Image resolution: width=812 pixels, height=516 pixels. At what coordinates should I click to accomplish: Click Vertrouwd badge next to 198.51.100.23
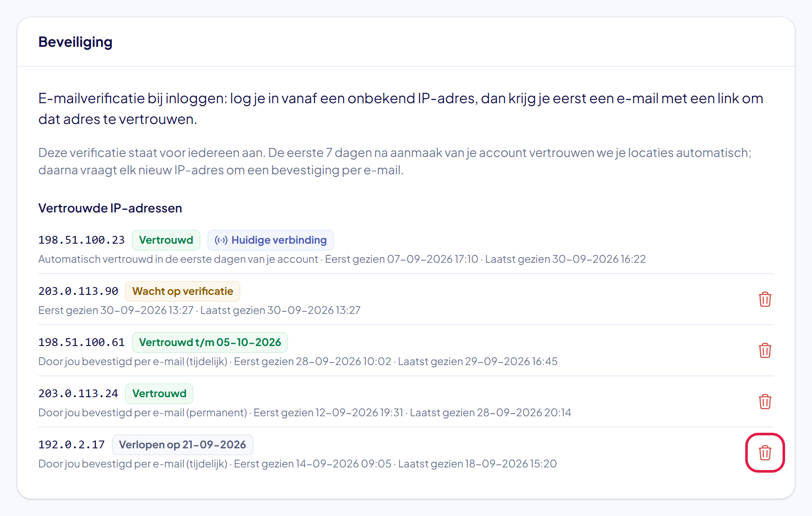(166, 240)
